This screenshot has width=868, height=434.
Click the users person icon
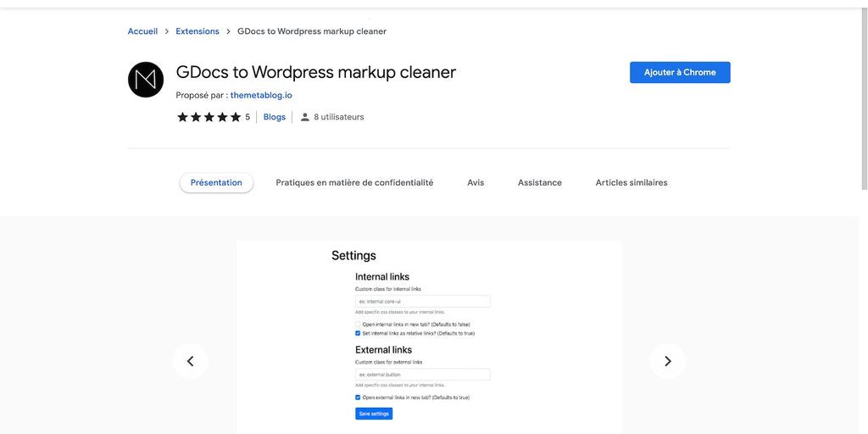304,117
